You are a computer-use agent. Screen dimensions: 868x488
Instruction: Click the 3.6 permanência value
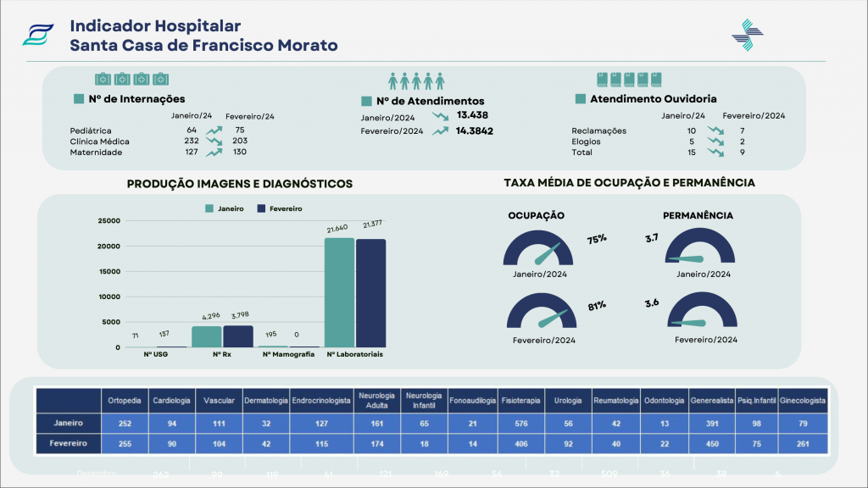(x=652, y=303)
